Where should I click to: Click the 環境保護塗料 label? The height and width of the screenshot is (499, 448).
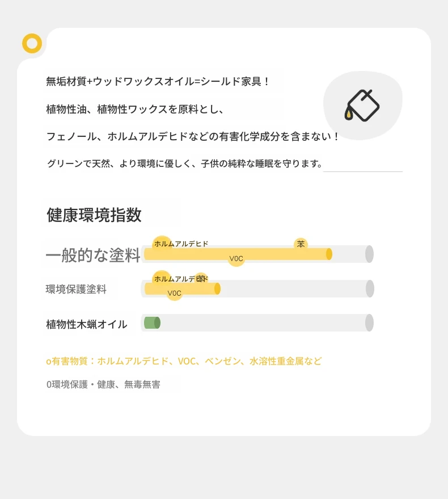pos(76,289)
